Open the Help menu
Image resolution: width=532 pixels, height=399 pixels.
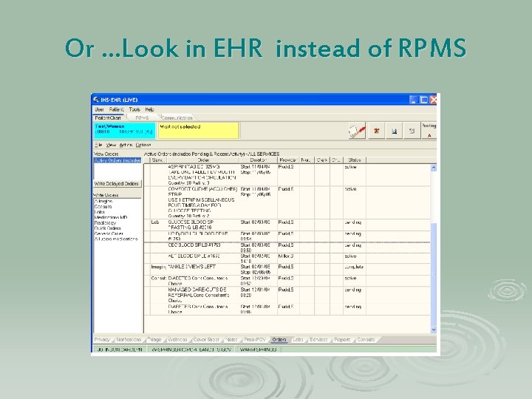tap(149, 109)
